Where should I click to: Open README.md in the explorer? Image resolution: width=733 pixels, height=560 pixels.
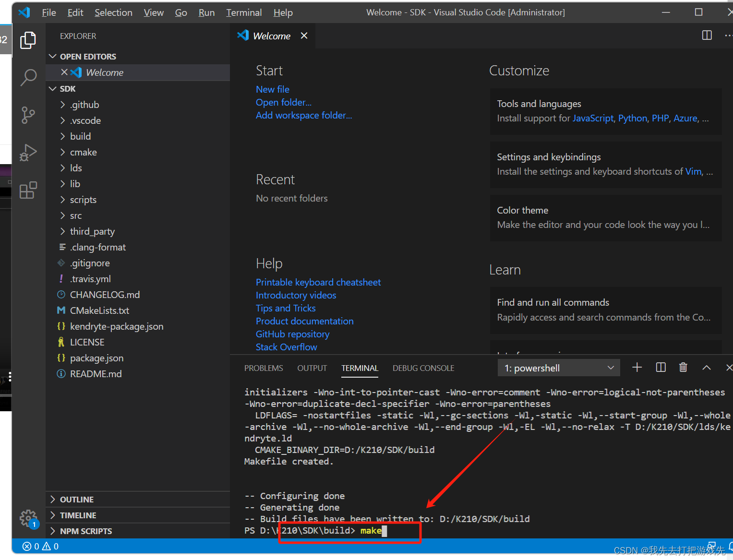(x=138, y=374)
